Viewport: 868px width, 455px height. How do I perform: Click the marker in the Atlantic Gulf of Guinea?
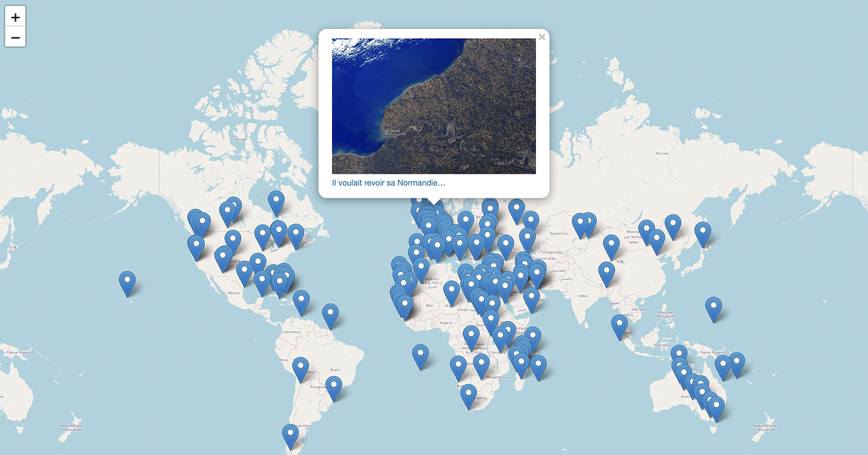[x=420, y=355]
